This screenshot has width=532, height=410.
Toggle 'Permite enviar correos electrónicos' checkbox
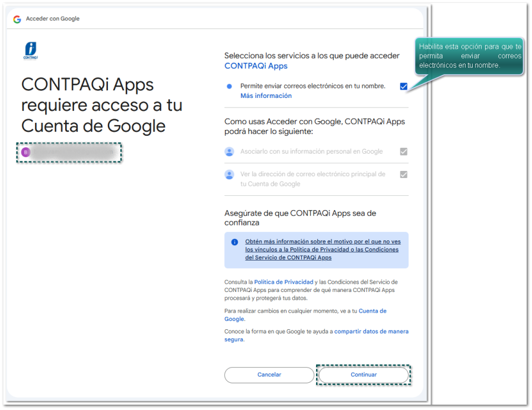point(403,86)
